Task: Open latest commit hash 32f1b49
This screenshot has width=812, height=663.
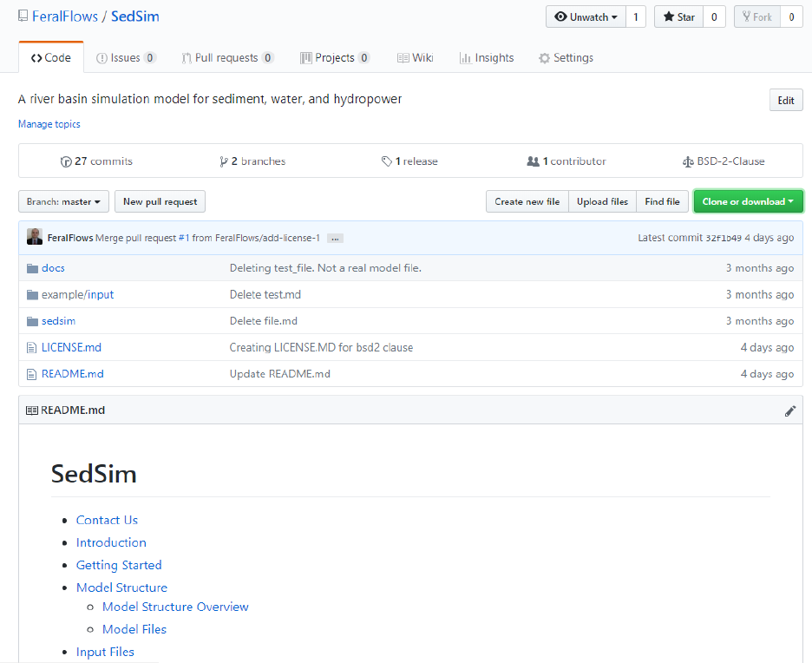Action: [x=724, y=238]
